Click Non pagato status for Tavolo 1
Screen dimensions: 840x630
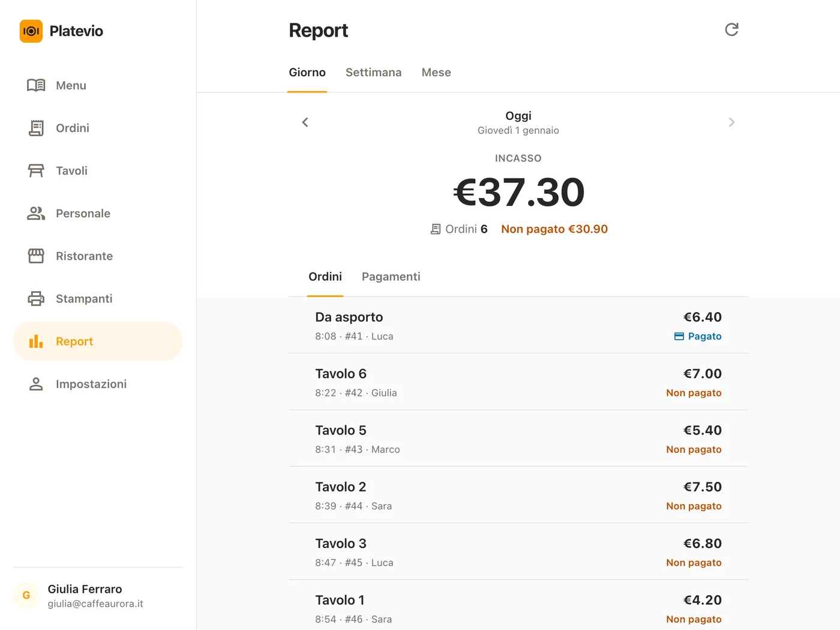click(694, 619)
